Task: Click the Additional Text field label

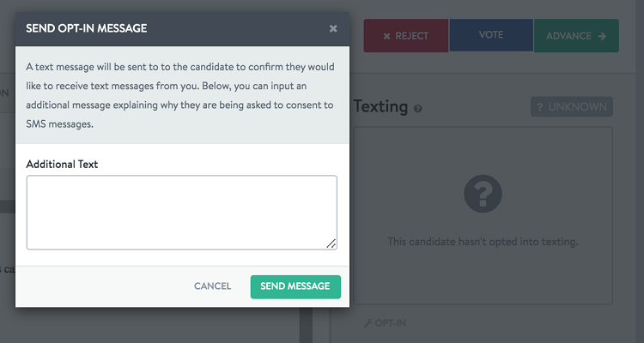Action: [x=62, y=164]
